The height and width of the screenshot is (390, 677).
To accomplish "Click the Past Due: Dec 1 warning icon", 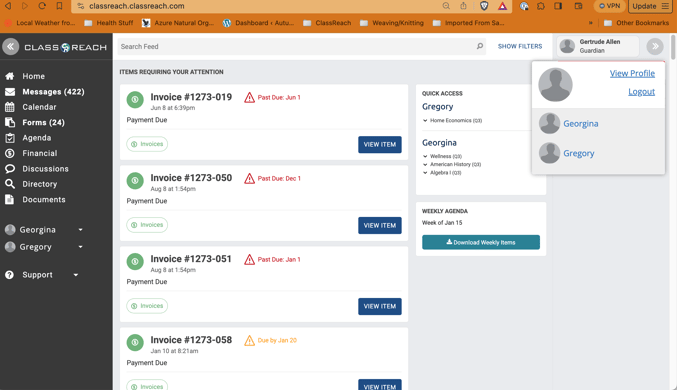I will [249, 178].
